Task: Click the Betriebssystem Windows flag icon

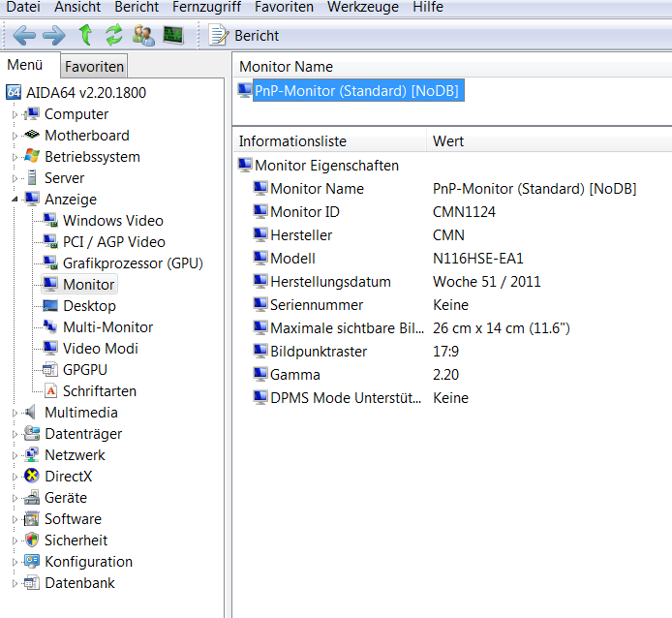Action: (x=32, y=156)
